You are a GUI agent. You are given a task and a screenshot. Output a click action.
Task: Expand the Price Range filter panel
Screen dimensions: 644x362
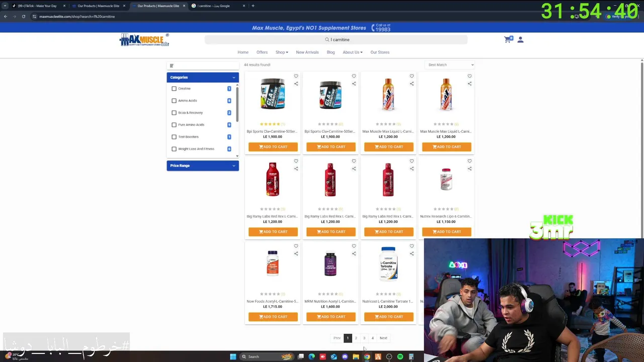pos(203,165)
